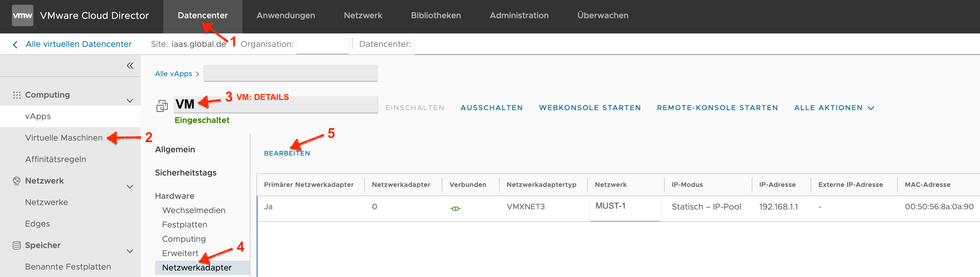Open the Überwachen tab
Viewport: 980px width, 277px height.
click(x=603, y=16)
